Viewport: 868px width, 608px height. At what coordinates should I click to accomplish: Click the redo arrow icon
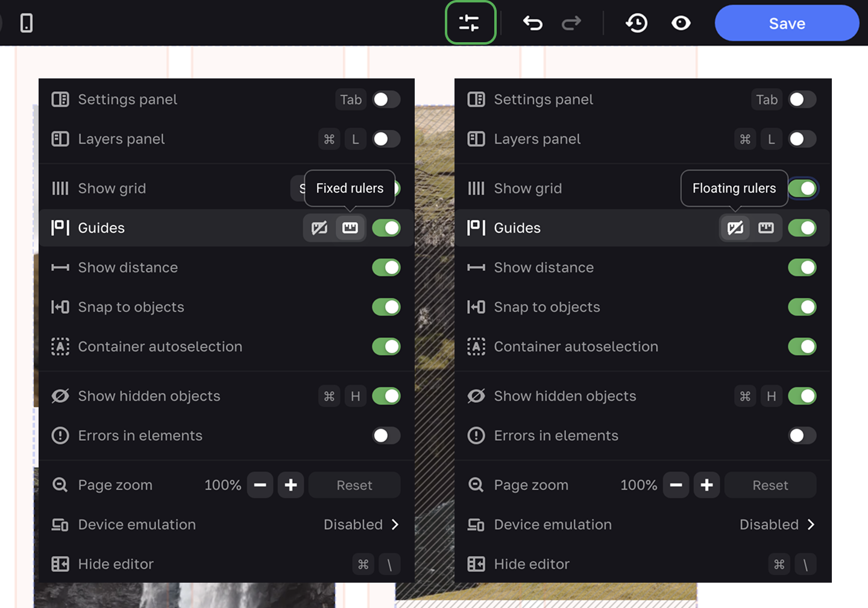point(571,24)
